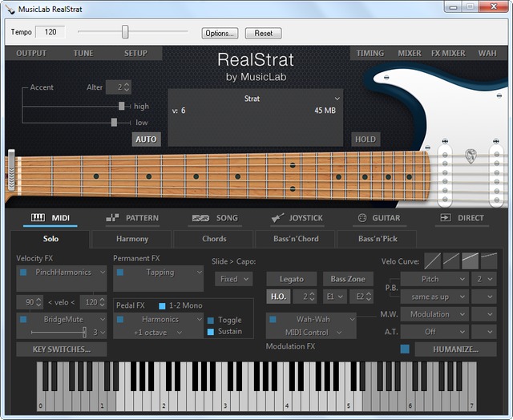Activate the Direct mode icon

point(445,218)
